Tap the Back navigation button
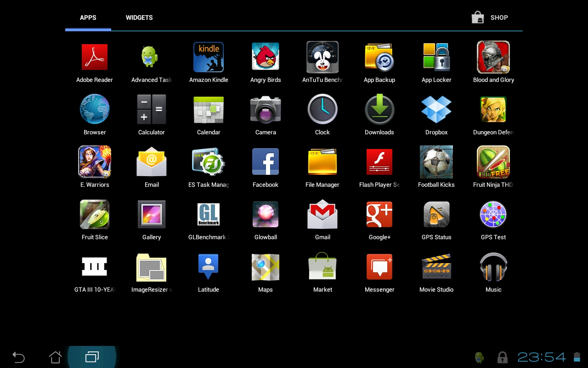The height and width of the screenshot is (368, 588). coord(18,357)
